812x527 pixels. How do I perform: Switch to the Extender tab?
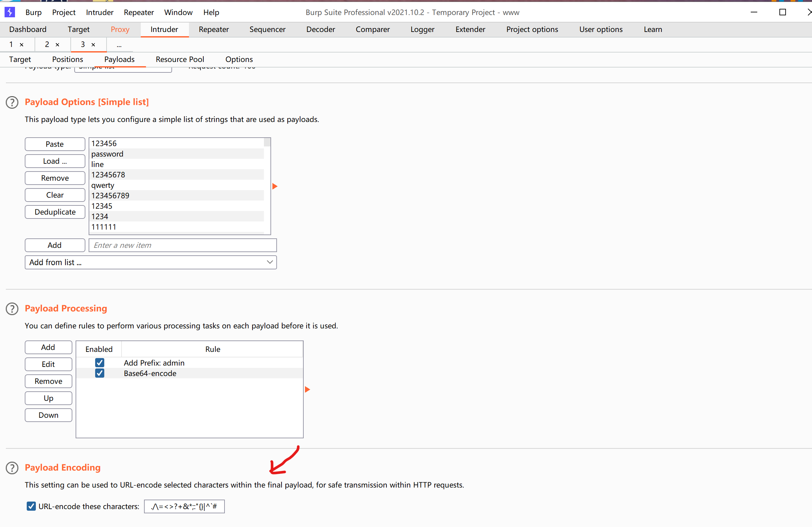[471, 29]
